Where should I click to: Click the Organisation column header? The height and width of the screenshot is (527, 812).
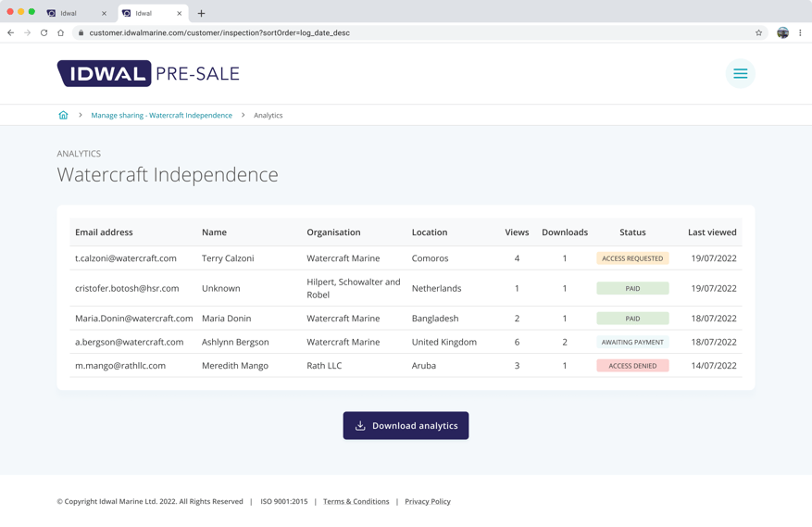click(333, 232)
